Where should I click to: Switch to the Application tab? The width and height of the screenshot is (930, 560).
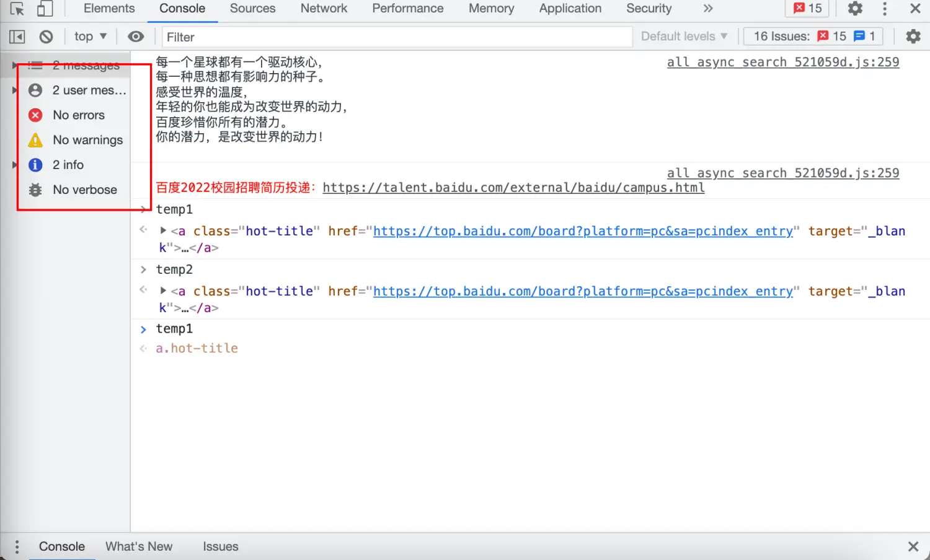click(x=570, y=9)
